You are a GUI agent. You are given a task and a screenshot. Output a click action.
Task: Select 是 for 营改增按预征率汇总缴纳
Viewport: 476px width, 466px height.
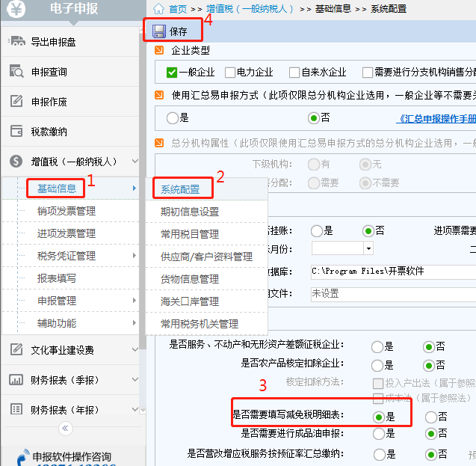(x=380, y=455)
